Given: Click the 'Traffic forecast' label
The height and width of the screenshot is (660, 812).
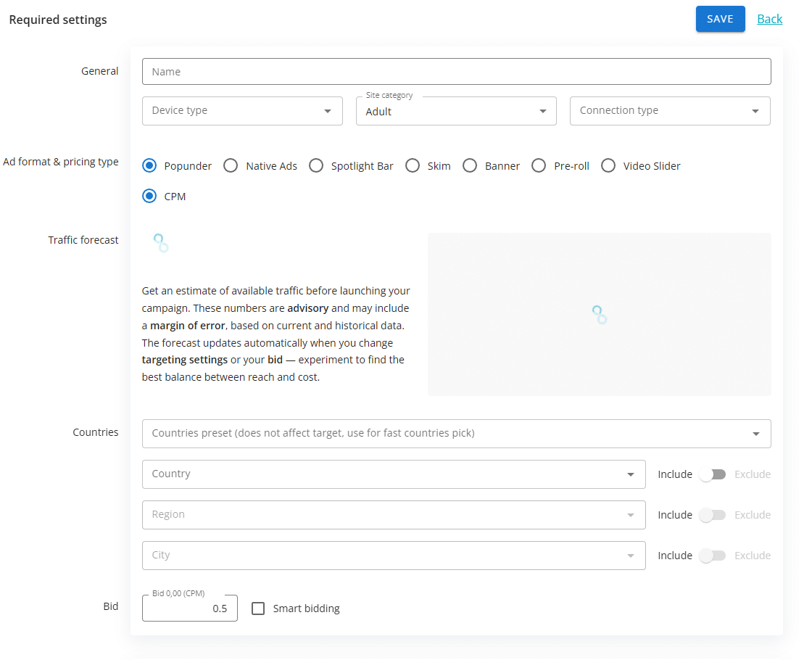Looking at the screenshot, I should 83,240.
